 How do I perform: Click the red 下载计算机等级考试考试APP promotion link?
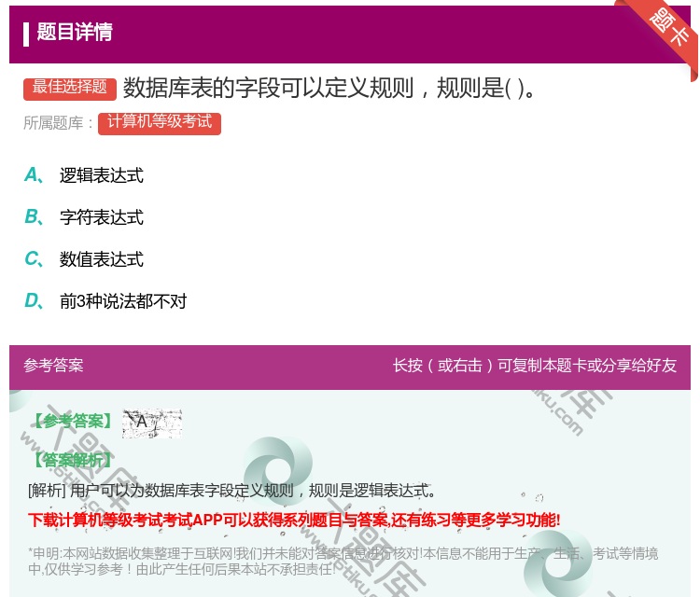click(294, 520)
